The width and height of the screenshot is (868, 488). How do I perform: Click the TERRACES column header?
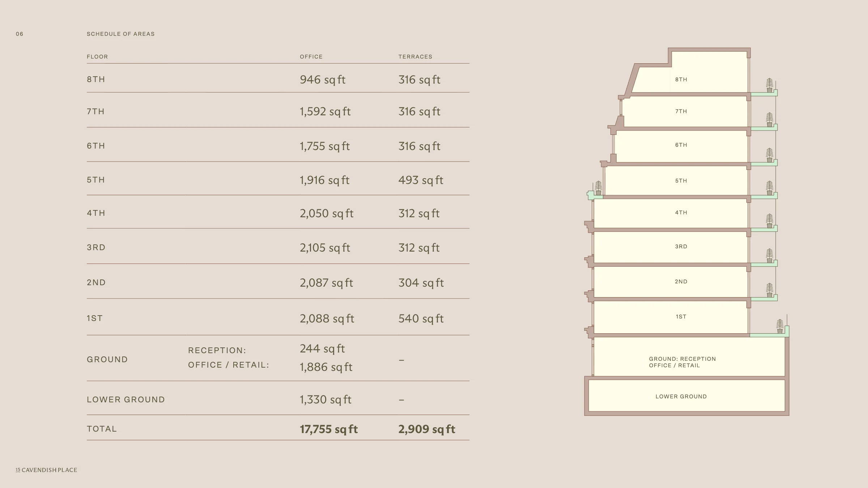(x=415, y=57)
